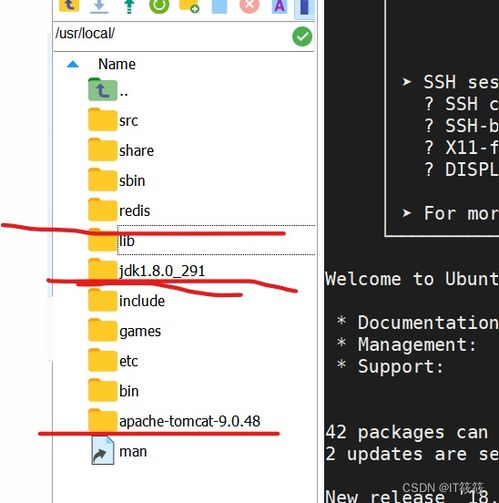Click the green upload arrow icon

click(x=129, y=6)
